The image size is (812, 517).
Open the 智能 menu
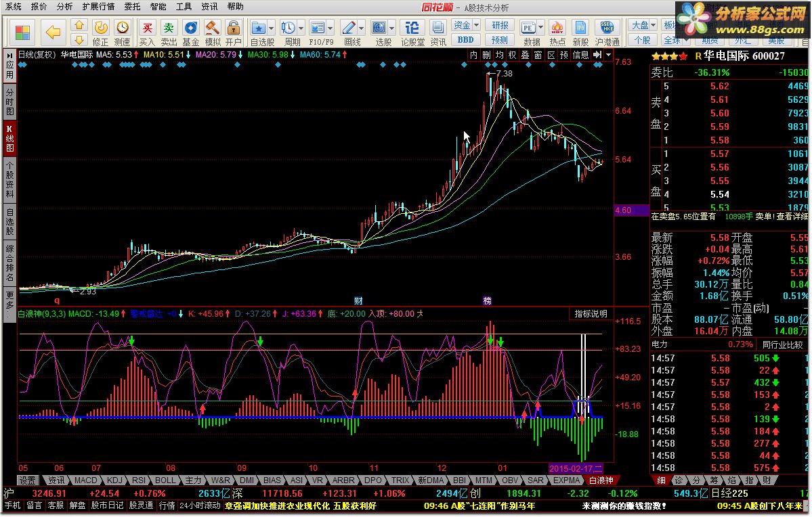tap(158, 7)
